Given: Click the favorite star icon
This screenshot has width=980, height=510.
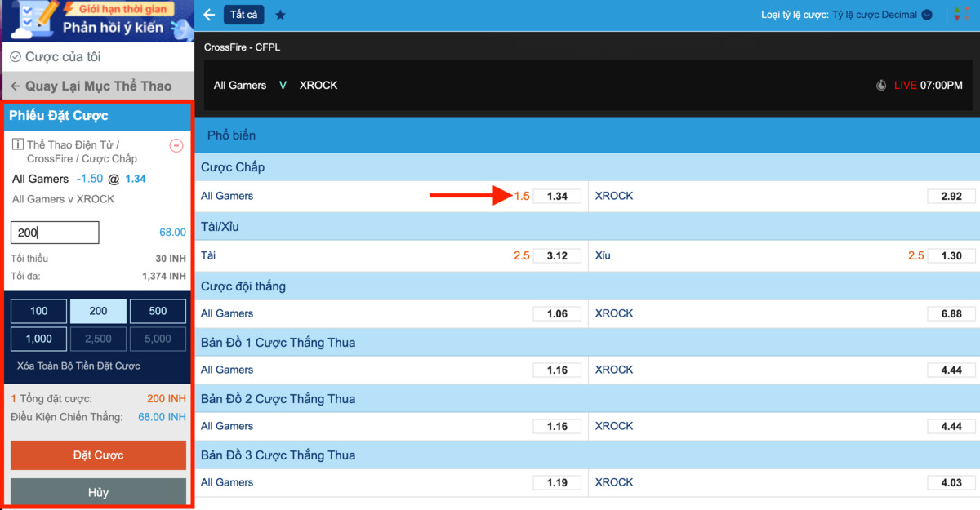Looking at the screenshot, I should coord(280,15).
